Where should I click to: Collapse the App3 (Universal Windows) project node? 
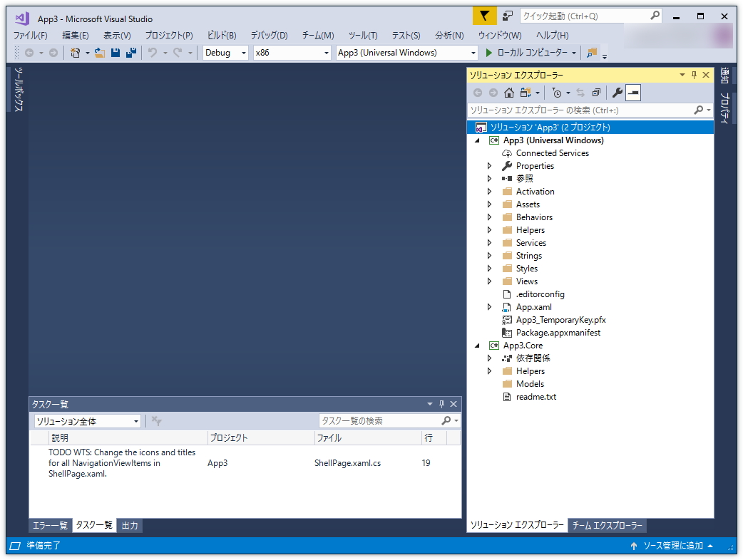point(477,140)
